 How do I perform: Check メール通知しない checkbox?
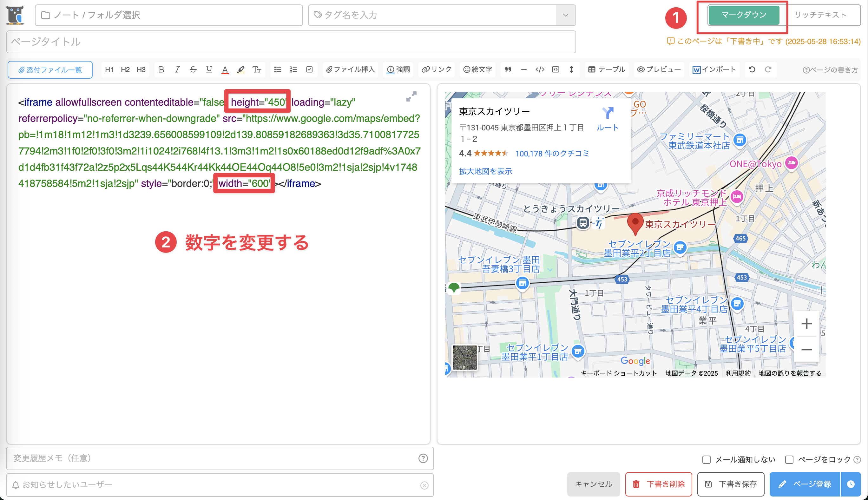(x=706, y=460)
